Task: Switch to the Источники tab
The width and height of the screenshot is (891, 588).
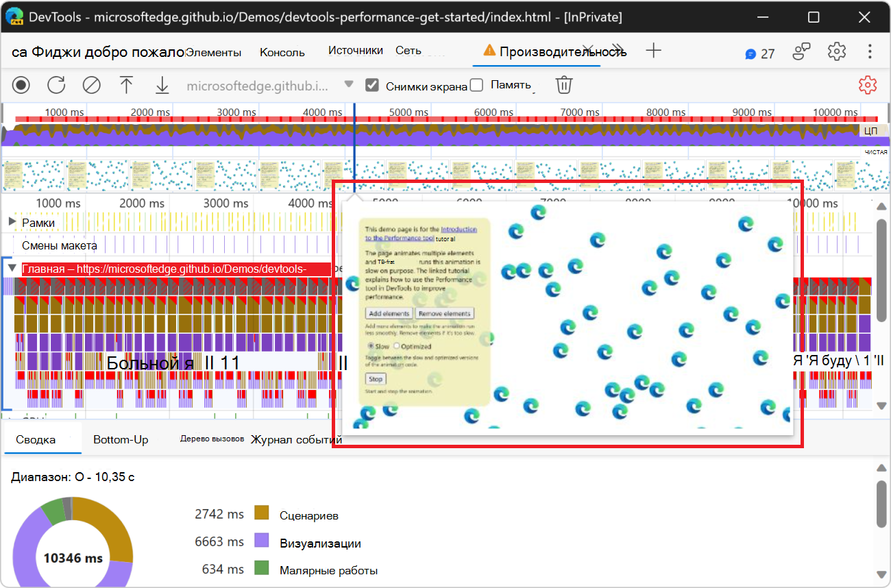Action: click(x=355, y=50)
